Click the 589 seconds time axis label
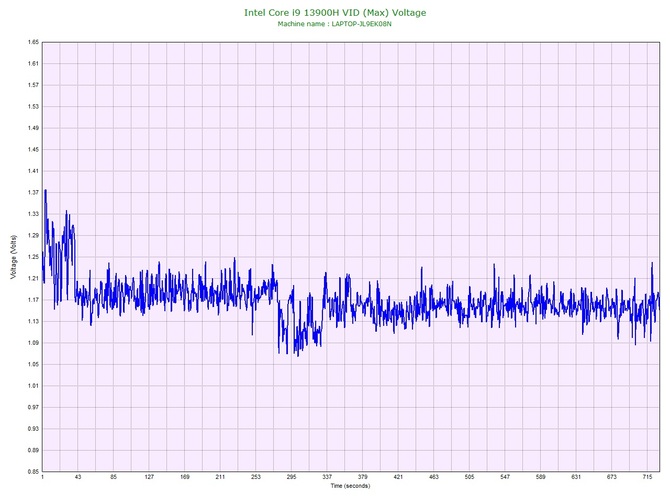This screenshot has height=503, width=670. coord(541,477)
